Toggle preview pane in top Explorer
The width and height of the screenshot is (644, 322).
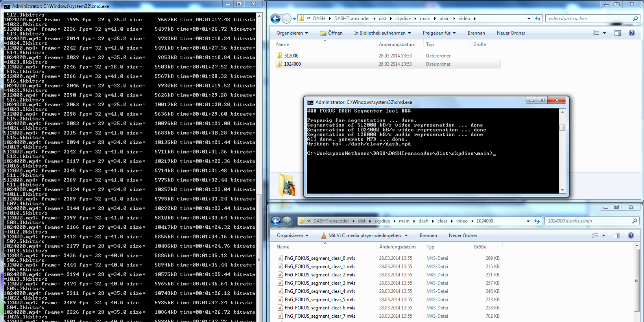618,33
